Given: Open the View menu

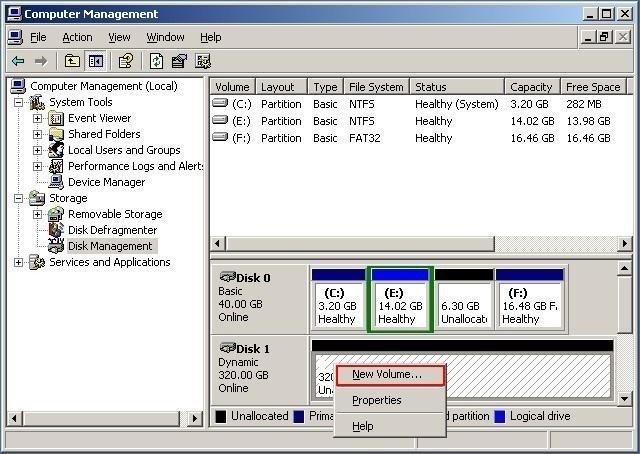Looking at the screenshot, I should click(119, 38).
